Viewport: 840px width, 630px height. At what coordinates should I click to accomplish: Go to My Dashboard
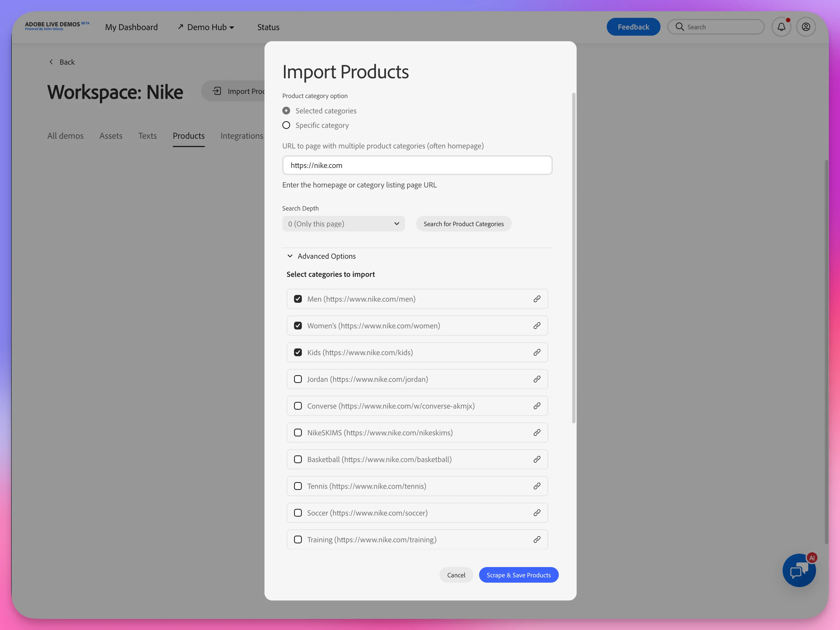click(x=131, y=27)
